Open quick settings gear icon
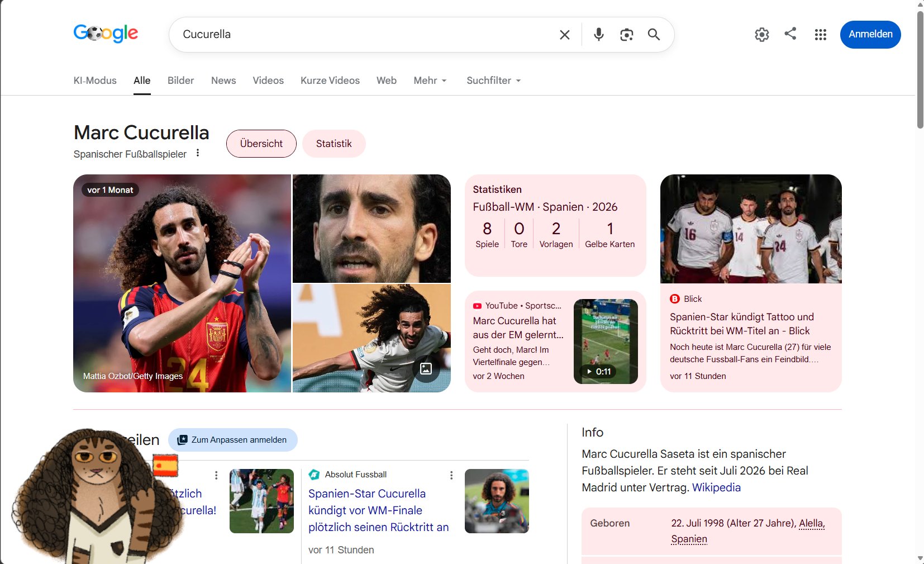The width and height of the screenshot is (924, 564). 761,35
